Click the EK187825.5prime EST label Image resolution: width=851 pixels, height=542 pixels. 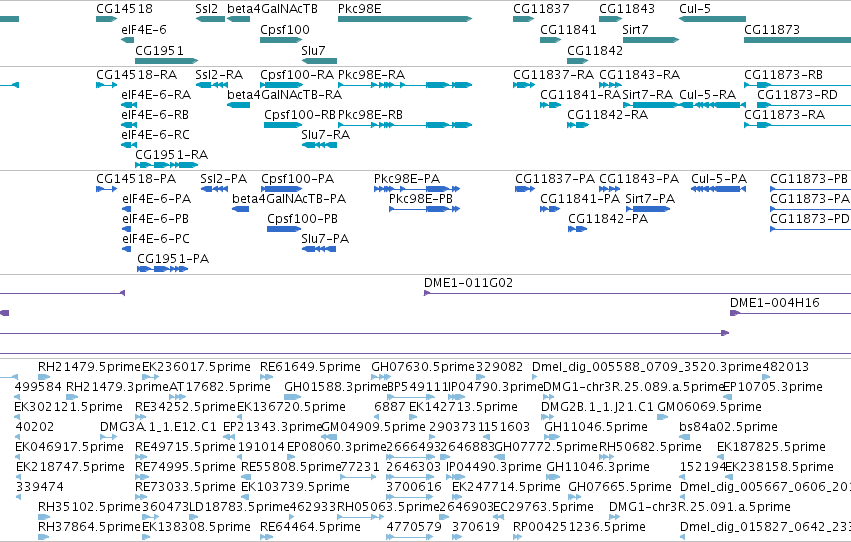(x=771, y=447)
